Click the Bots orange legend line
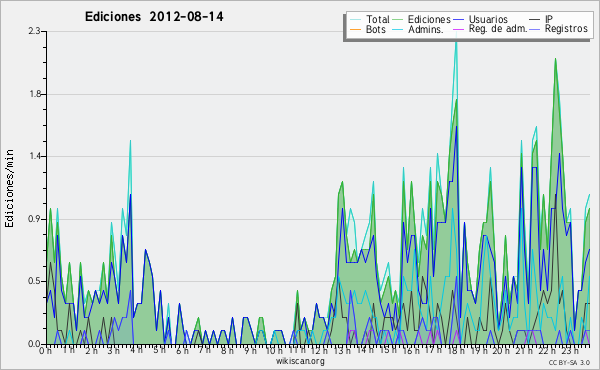Screen dimensions: 600x370 [355, 29]
